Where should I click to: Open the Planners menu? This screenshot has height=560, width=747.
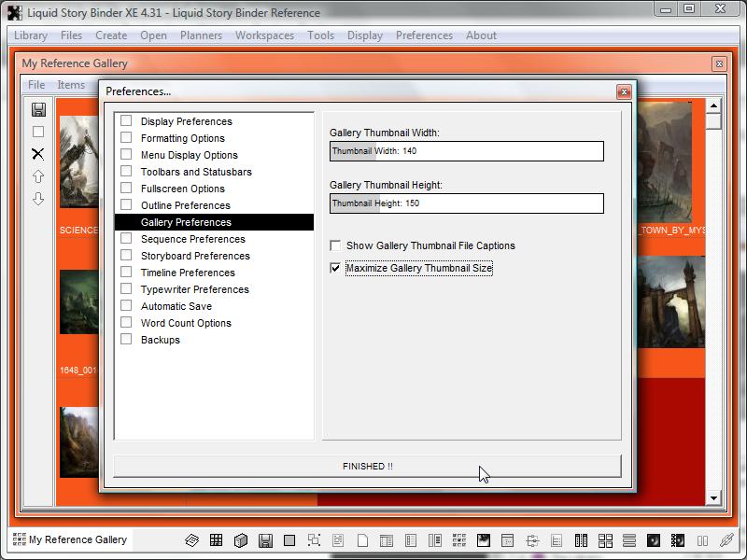pos(201,35)
